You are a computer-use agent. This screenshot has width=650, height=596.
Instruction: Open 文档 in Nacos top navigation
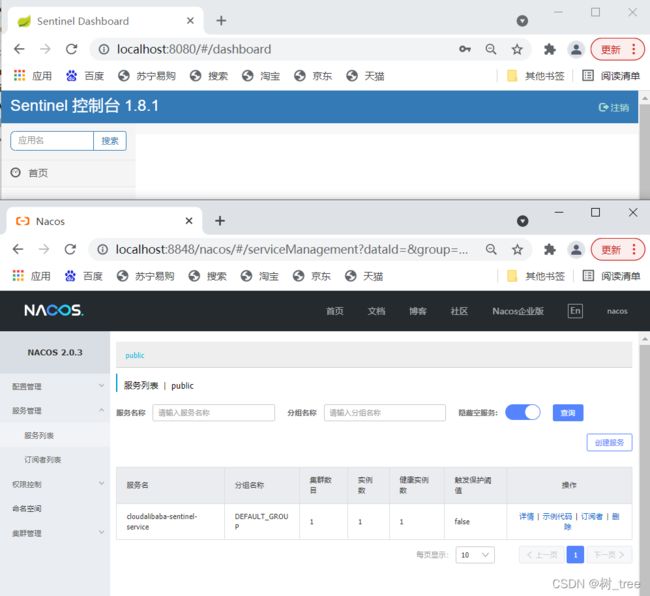(x=376, y=311)
